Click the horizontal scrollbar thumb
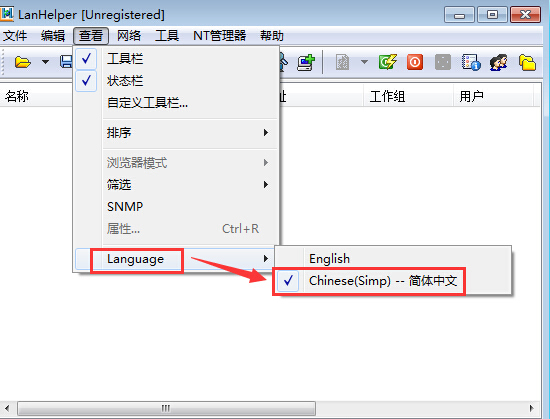550x419 pixels. [166, 408]
